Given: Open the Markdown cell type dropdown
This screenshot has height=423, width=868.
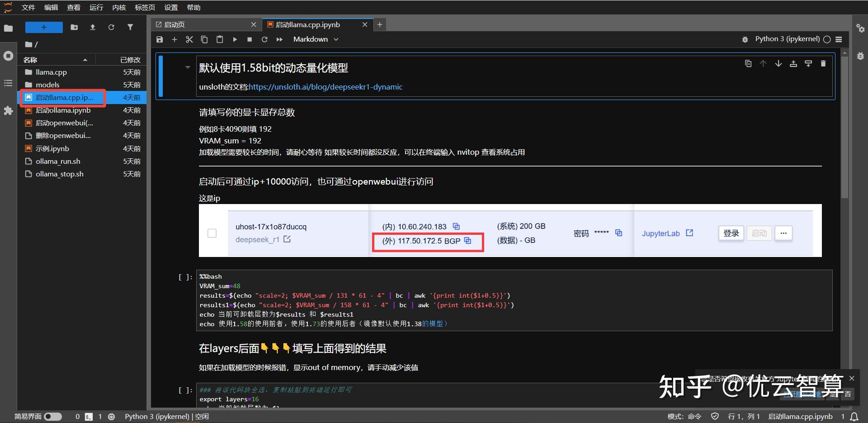Looking at the screenshot, I should (x=315, y=39).
